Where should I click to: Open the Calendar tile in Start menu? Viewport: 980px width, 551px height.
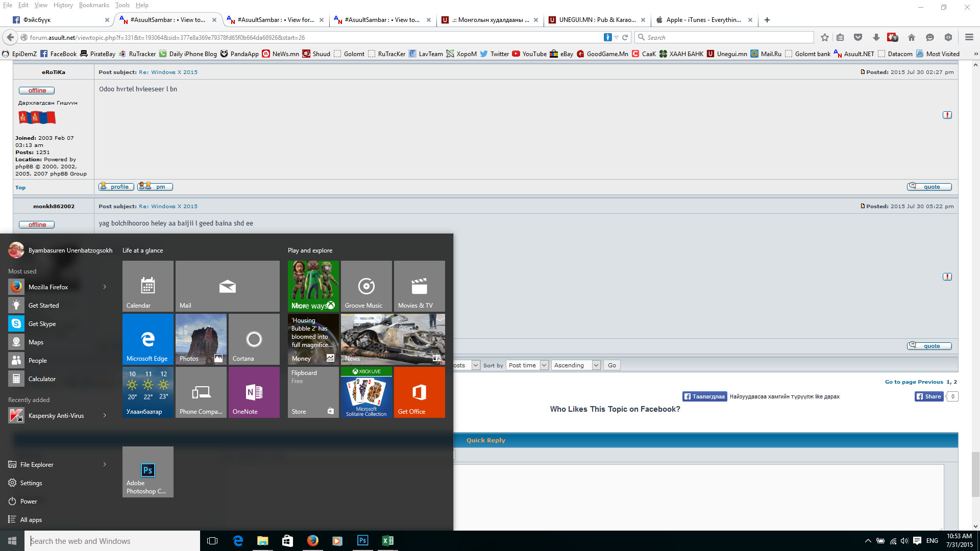click(148, 286)
